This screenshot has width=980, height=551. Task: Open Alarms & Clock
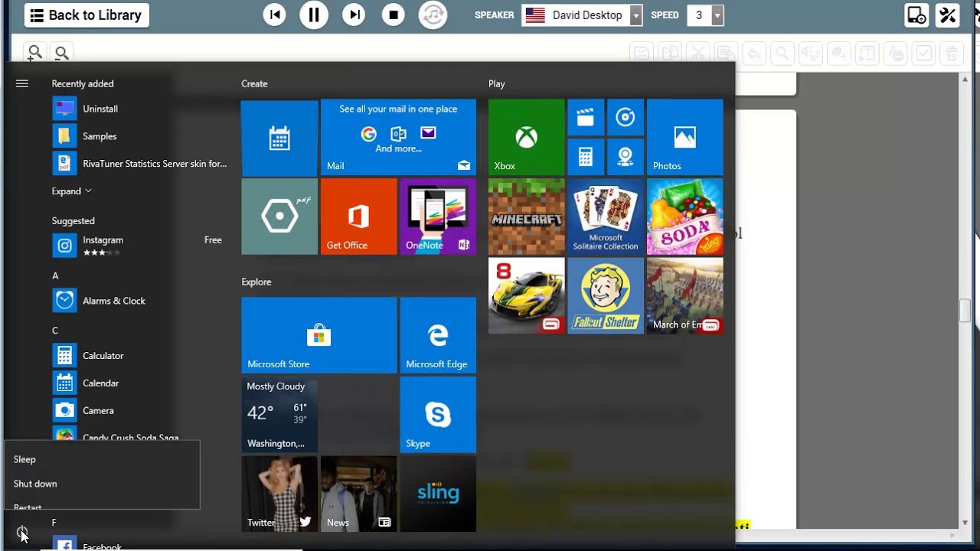click(x=140, y=301)
